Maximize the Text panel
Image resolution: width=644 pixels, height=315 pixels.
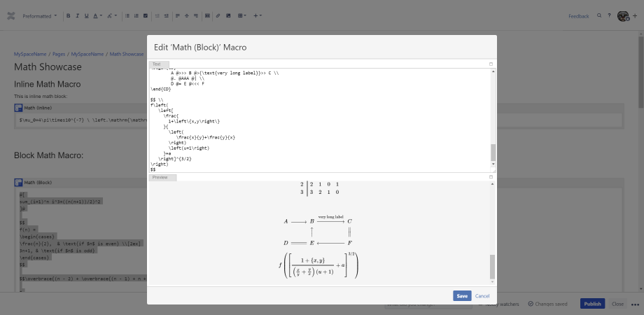coord(491,64)
